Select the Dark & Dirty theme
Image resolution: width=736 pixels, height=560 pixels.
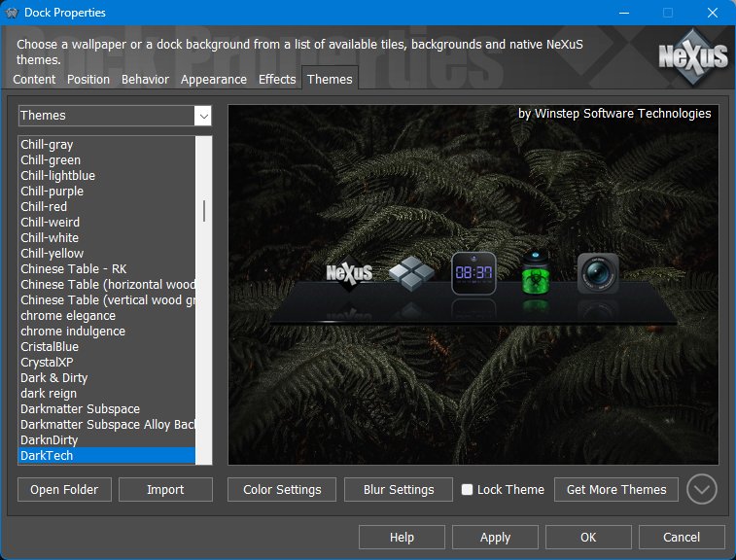[x=107, y=377]
